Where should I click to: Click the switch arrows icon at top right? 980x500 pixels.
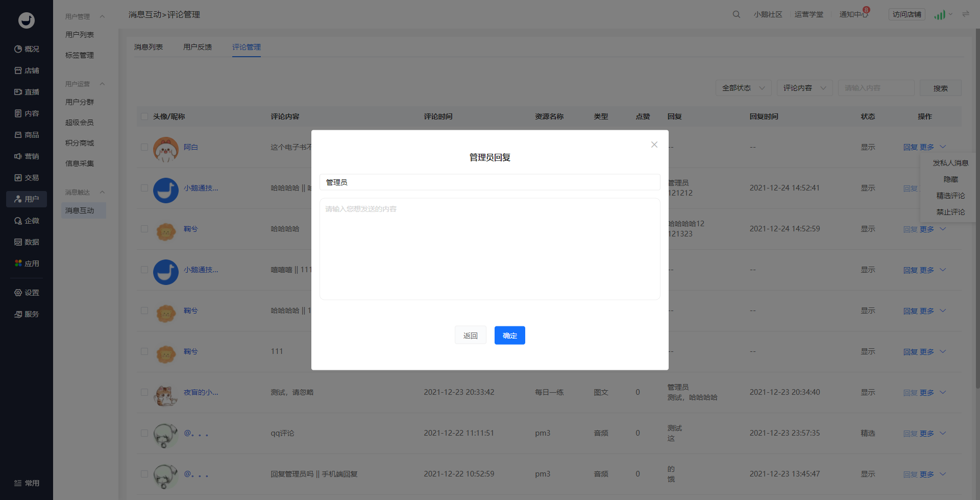(966, 14)
